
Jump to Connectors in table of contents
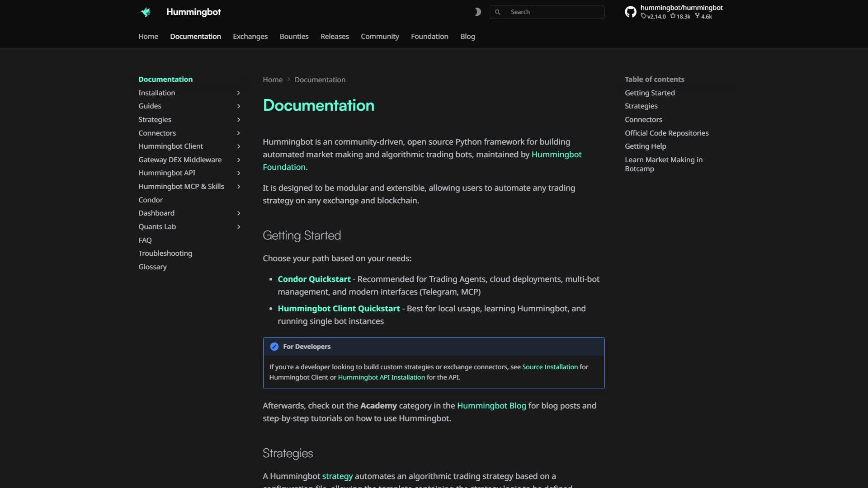pos(643,120)
